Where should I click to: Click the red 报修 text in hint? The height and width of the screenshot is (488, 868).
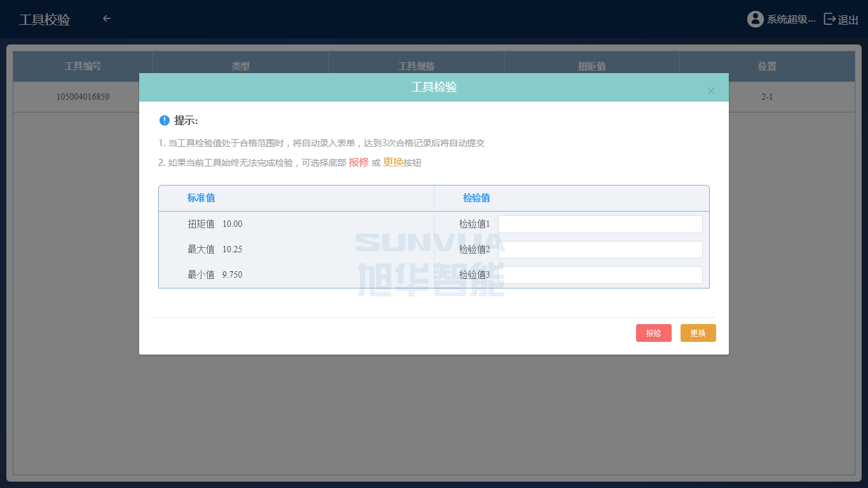(x=358, y=162)
